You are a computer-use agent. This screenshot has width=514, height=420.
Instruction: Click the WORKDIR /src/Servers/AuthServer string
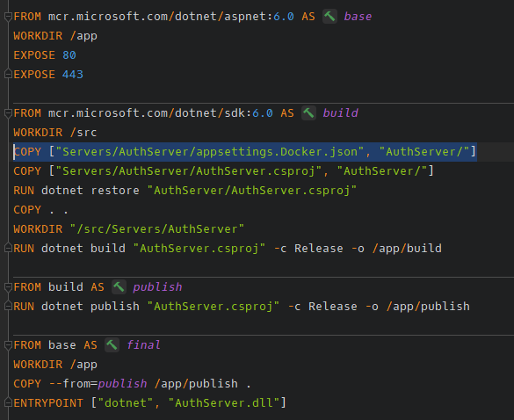pyautogui.click(x=157, y=228)
